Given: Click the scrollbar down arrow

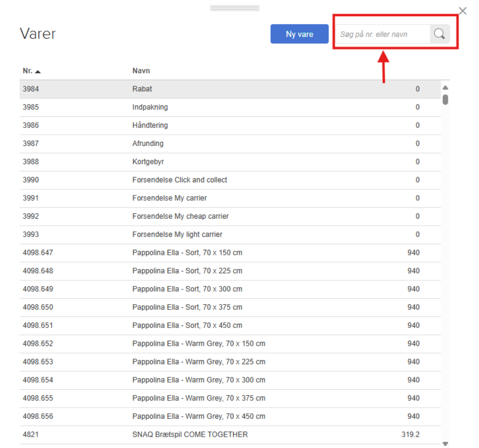Looking at the screenshot, I should [x=445, y=444].
